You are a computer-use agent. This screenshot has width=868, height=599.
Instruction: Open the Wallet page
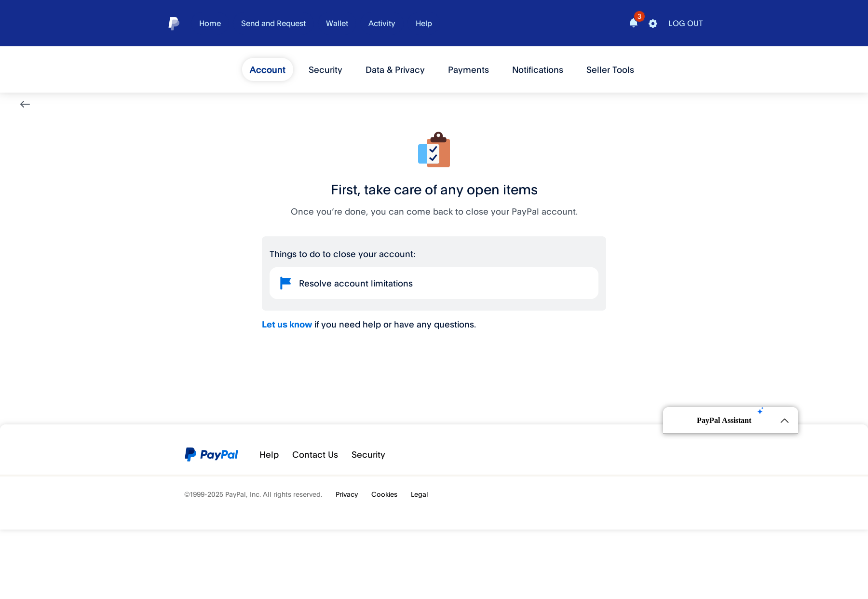[337, 23]
